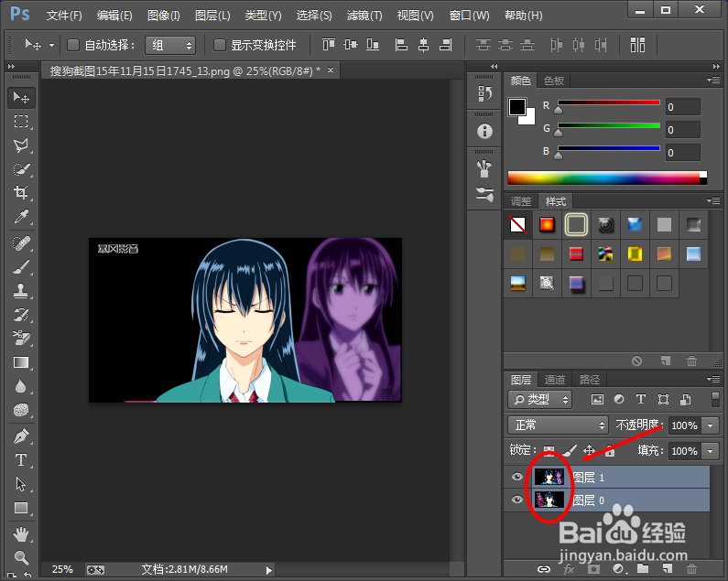Open the 滤镜(T) menu
This screenshot has width=728, height=581.
tap(364, 16)
